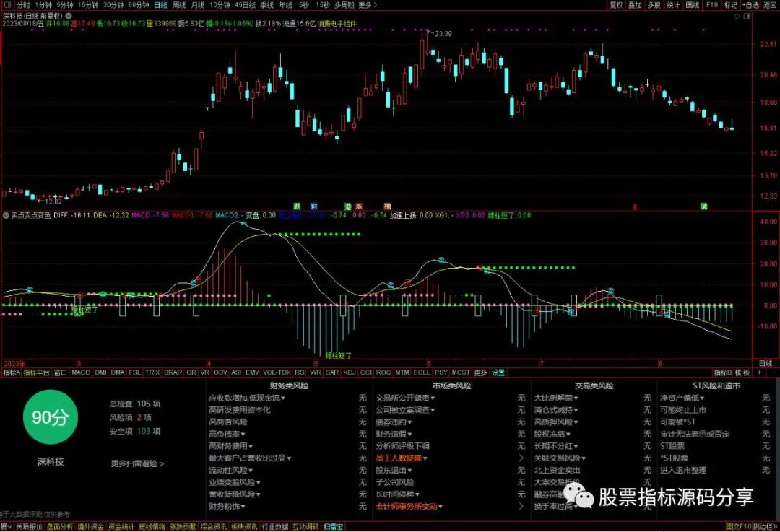
Task: Expand 公司被立案调查 dropdown
Action: click(x=433, y=410)
